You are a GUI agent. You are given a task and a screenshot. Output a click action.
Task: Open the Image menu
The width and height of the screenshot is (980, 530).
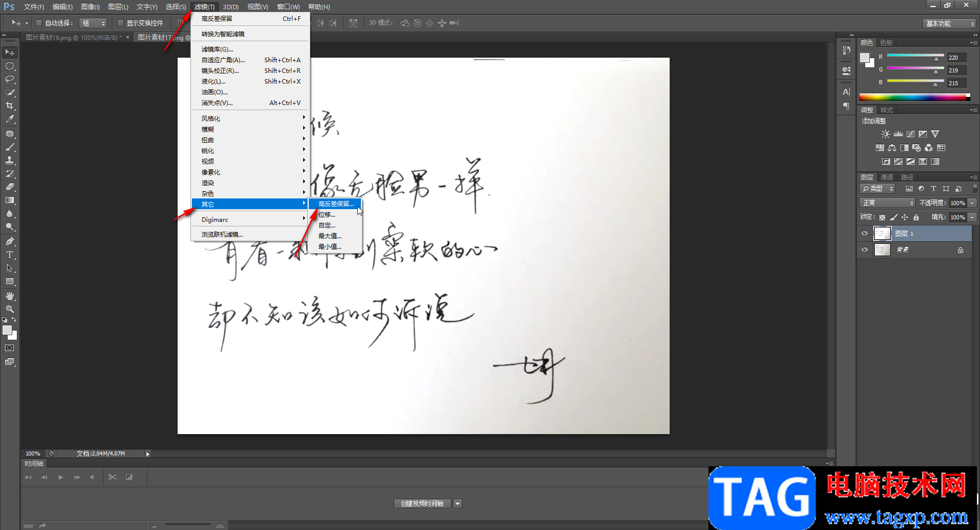click(x=90, y=7)
